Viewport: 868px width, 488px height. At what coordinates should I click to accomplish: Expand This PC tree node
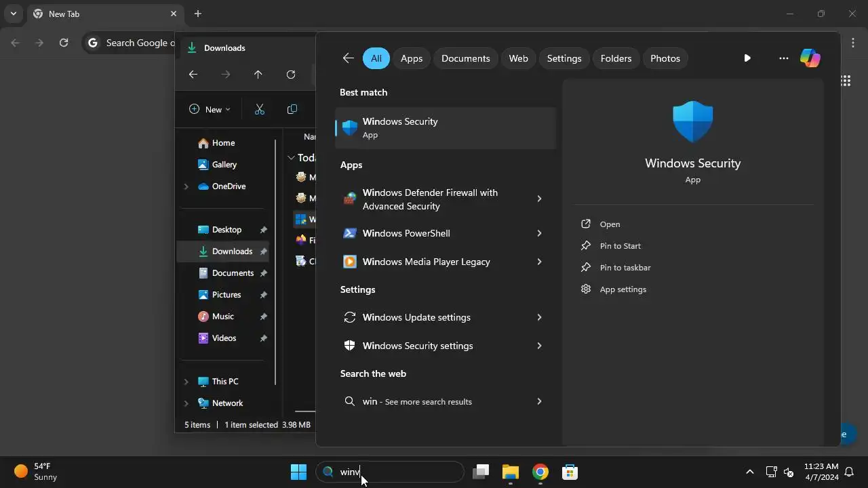pyautogui.click(x=186, y=382)
